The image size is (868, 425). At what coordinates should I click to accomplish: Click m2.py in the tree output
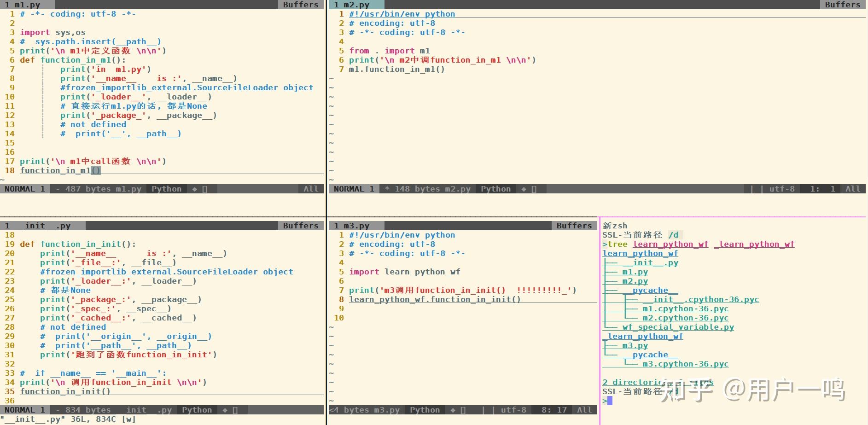tap(635, 281)
